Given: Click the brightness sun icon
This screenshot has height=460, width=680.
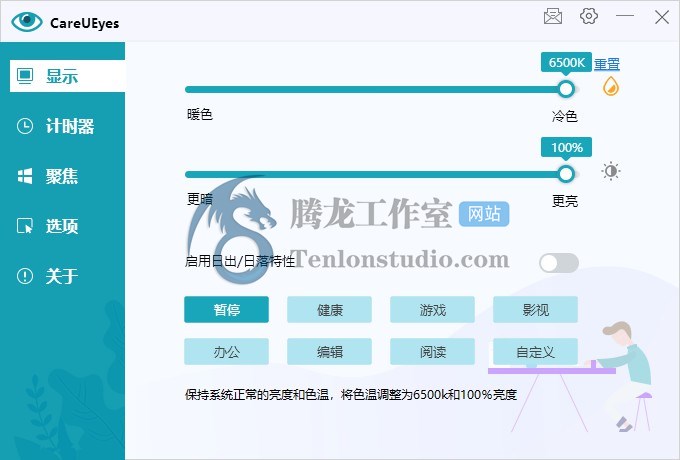Looking at the screenshot, I should pyautogui.click(x=611, y=171).
